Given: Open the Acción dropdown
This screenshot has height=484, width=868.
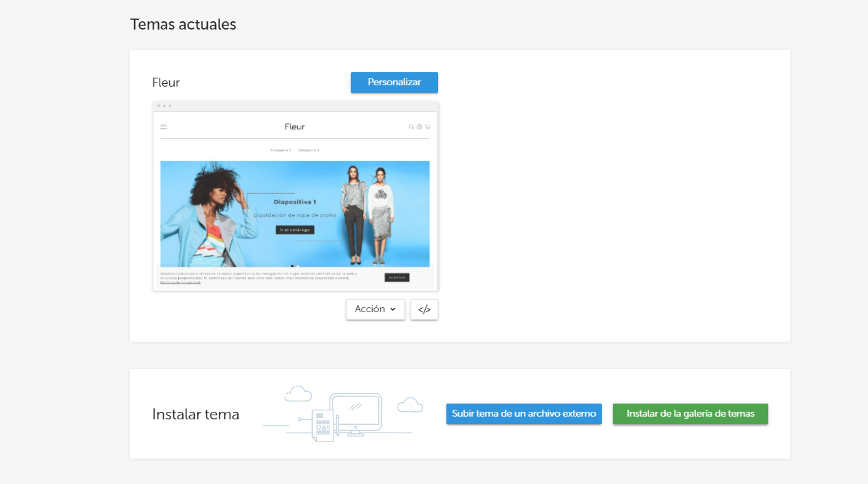Looking at the screenshot, I should [x=376, y=309].
